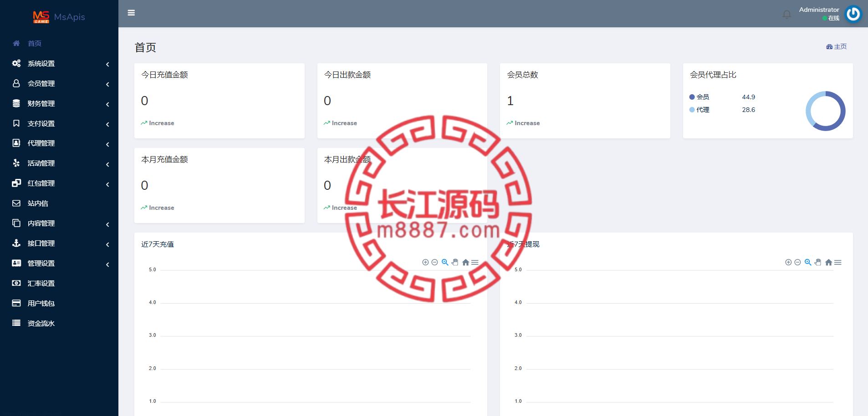The width and height of the screenshot is (868, 416).
Task: Zoom in on the 近7天提现 chart
Action: pyautogui.click(x=788, y=262)
